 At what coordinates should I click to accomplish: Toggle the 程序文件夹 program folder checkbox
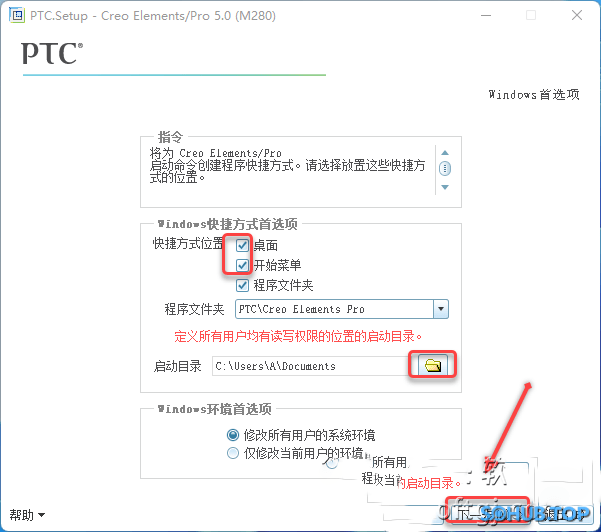coord(242,285)
